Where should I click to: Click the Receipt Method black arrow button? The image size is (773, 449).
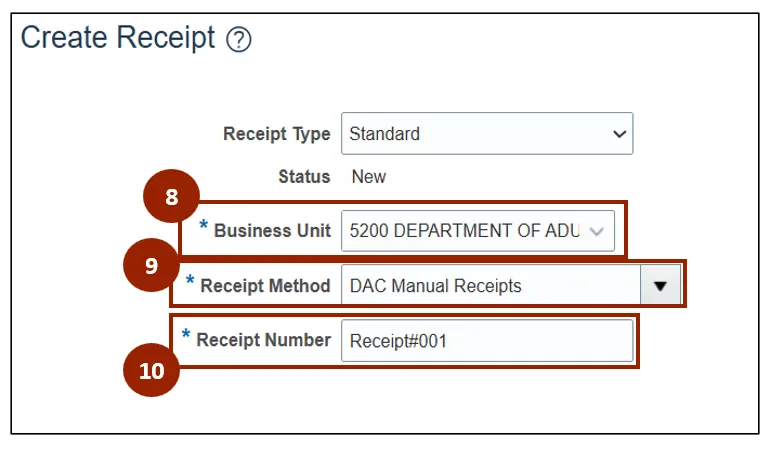[659, 285]
